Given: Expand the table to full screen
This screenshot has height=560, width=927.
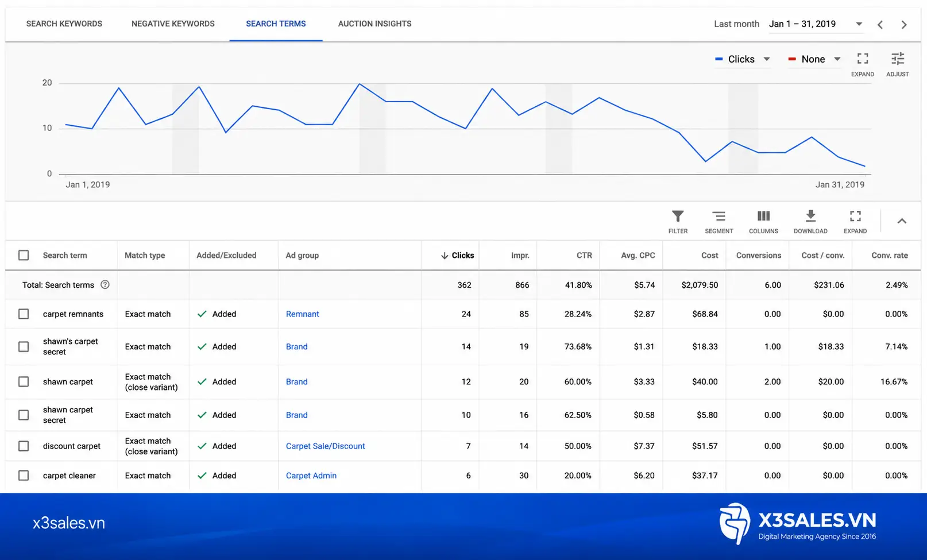Looking at the screenshot, I should tap(855, 222).
